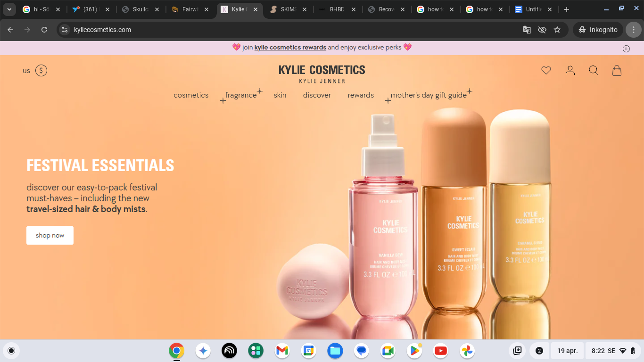
Task: View site information in address bar
Action: click(65, 30)
